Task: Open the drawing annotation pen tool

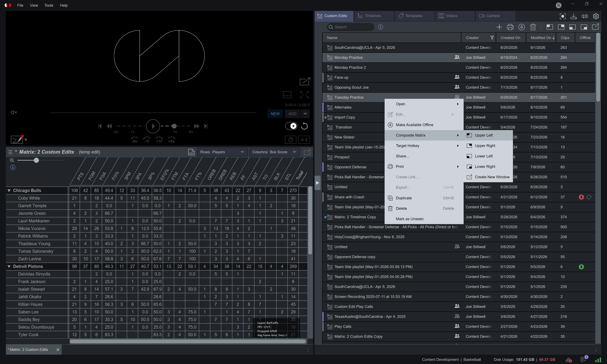Action: (x=17, y=140)
